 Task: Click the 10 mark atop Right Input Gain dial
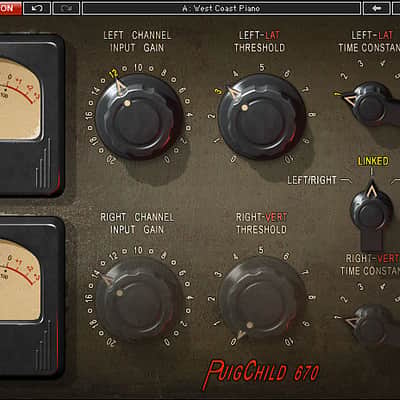(x=138, y=250)
